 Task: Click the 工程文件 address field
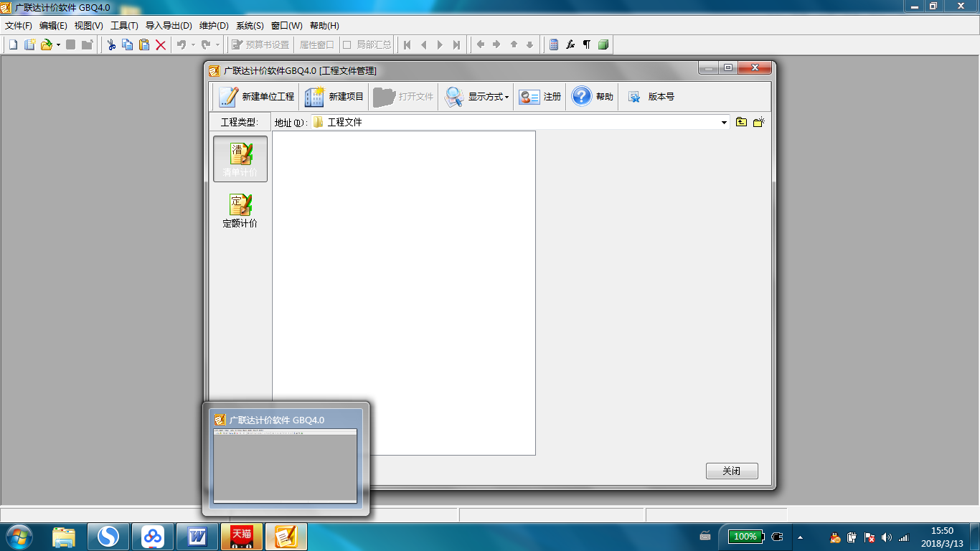pos(519,123)
